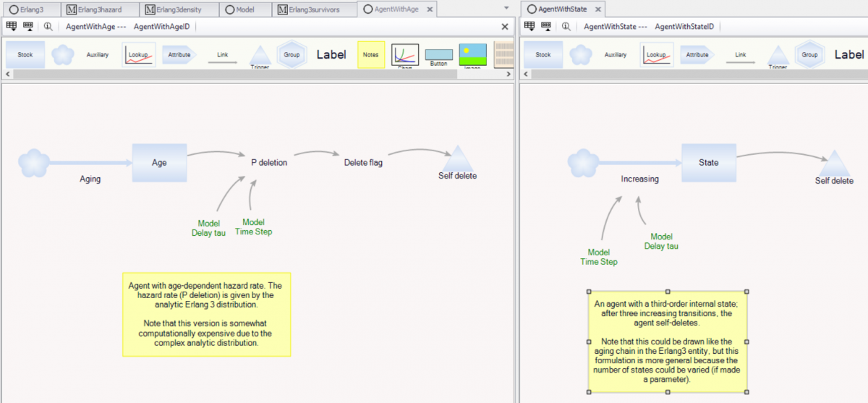Image resolution: width=868 pixels, height=403 pixels.
Task: Pick the Lookup tool in AgentWithAge palette
Action: (139, 55)
